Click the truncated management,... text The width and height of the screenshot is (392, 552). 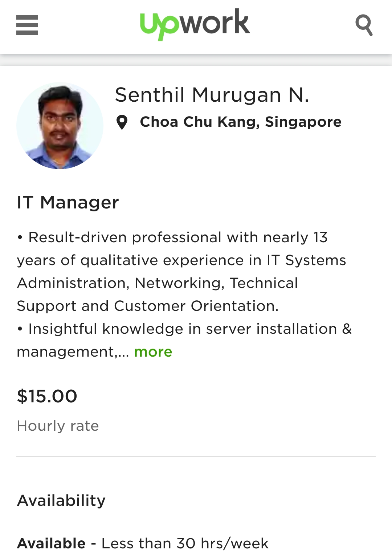[x=73, y=352]
